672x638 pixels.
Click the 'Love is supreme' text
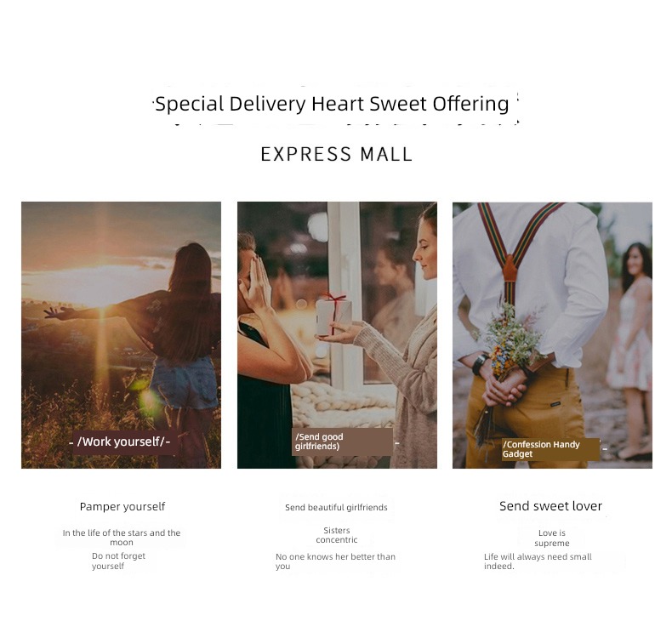coord(552,538)
